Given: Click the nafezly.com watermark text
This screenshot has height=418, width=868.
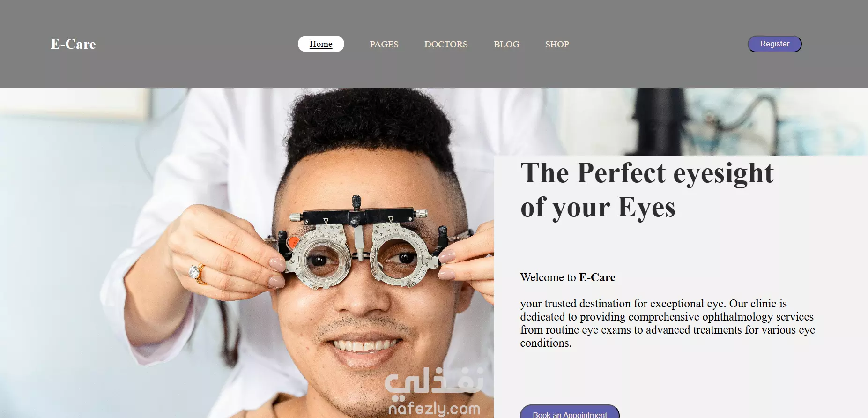Looking at the screenshot, I should coord(434,409).
